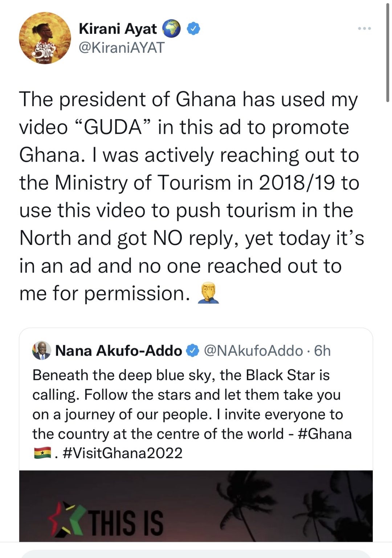
Task: Open Nana Akufo-Addo's small avatar
Action: [41, 351]
